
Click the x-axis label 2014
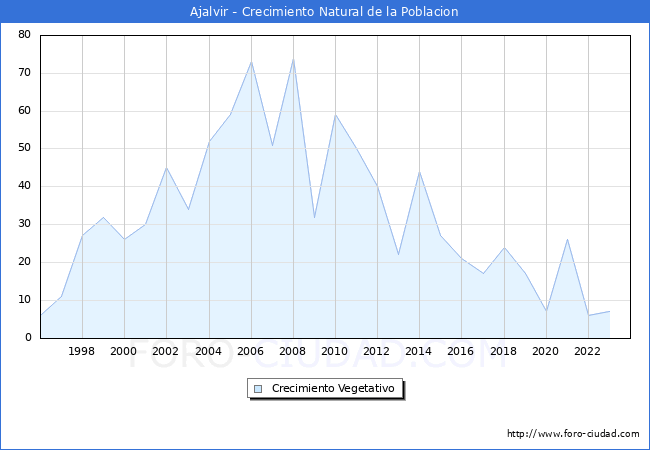coord(419,351)
